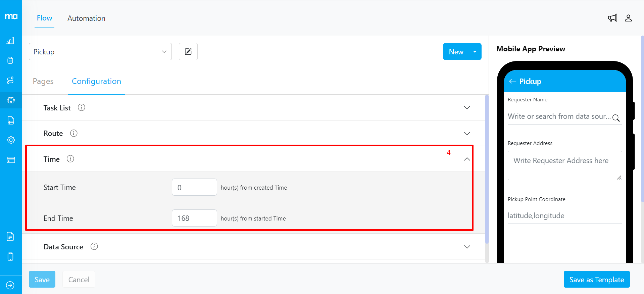This screenshot has height=294, width=644.
Task: Open the settings gear in sidebar
Action: pyautogui.click(x=11, y=140)
